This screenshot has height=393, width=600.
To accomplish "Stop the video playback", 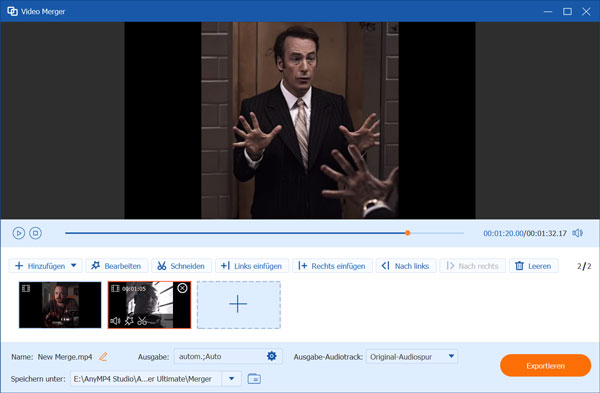I will coord(36,233).
